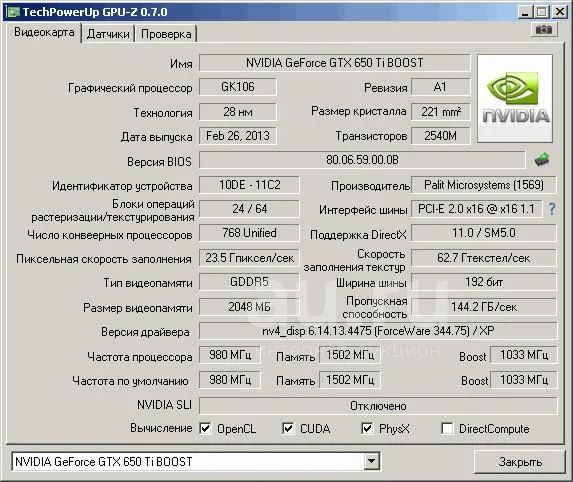The width and height of the screenshot is (573, 482).
Task: Click the 768 Unified shaders field
Action: pos(249,233)
